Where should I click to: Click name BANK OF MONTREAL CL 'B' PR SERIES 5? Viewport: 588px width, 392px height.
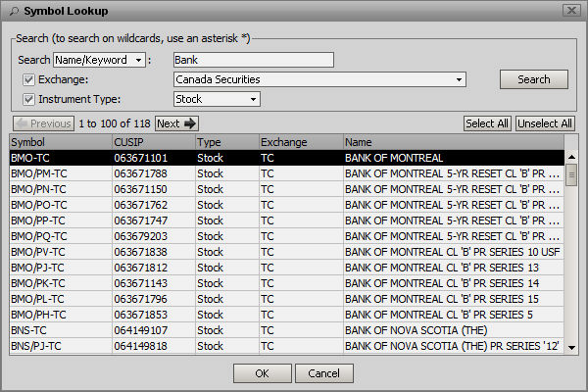pyautogui.click(x=439, y=315)
